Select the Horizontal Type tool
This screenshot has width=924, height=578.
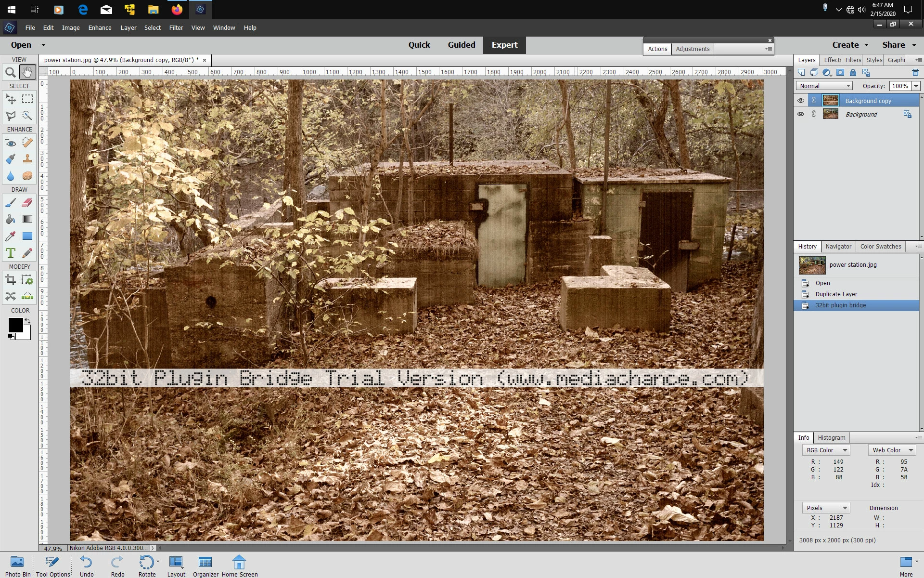[10, 253]
